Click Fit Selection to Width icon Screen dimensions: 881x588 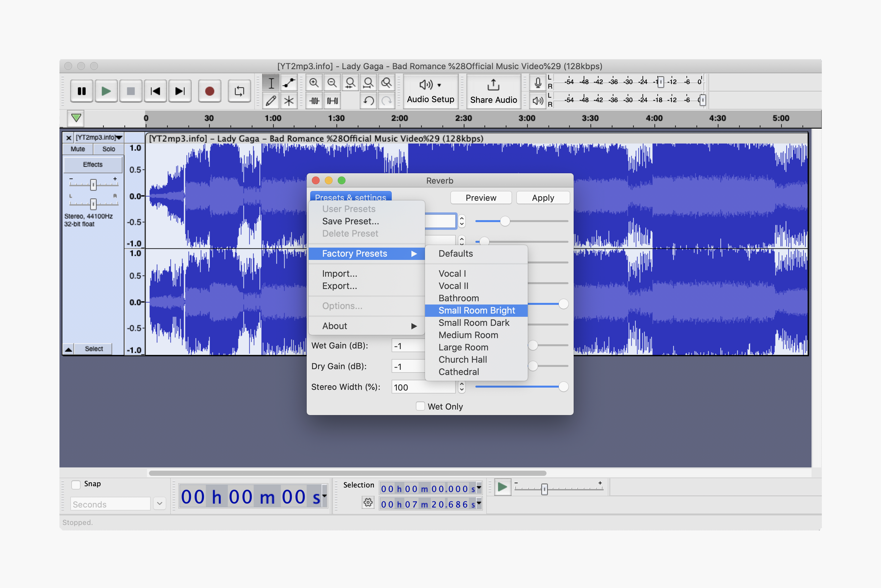350,83
